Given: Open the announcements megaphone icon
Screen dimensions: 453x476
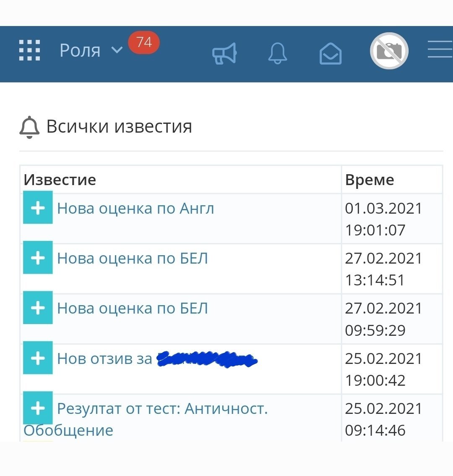Looking at the screenshot, I should coord(224,53).
